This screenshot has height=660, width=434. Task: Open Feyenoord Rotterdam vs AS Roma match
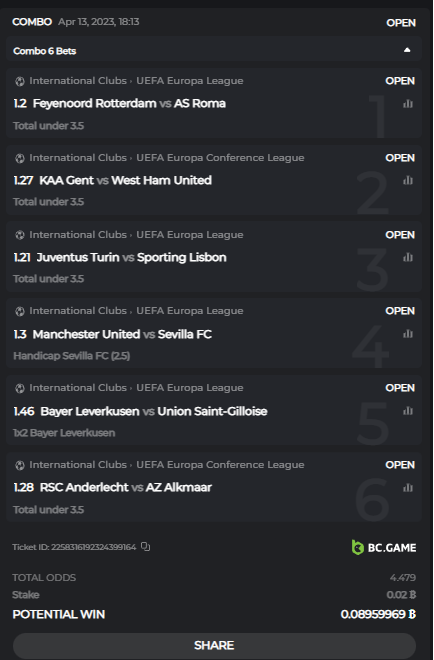point(129,104)
